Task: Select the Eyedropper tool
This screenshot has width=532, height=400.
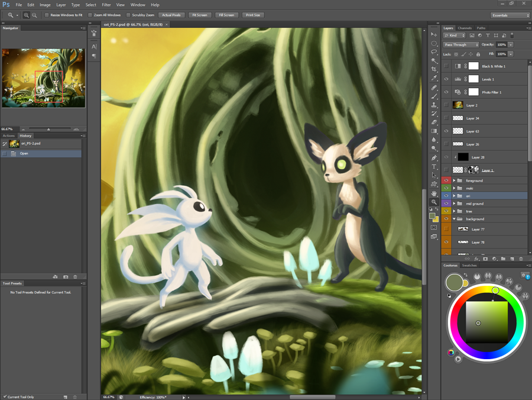Action: (x=434, y=78)
